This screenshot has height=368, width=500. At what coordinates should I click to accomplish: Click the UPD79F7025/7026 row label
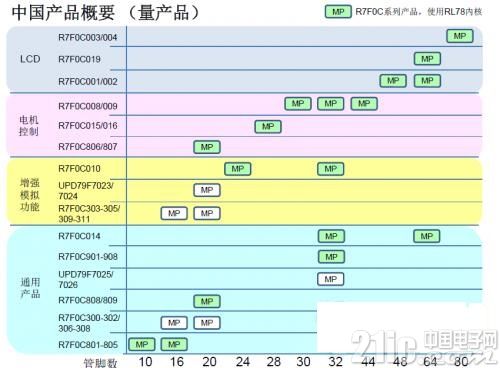tap(86, 279)
